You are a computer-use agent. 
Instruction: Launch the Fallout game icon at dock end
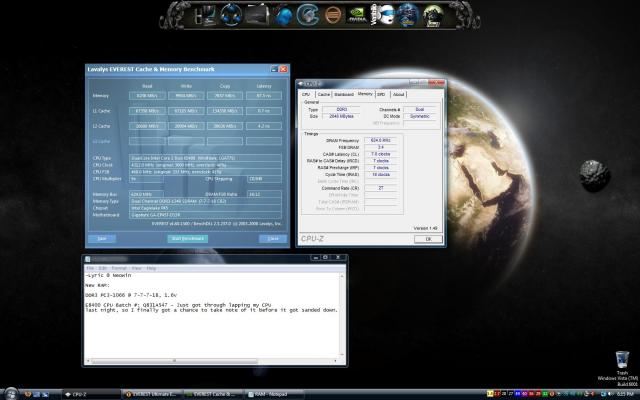pyautogui.click(x=433, y=16)
